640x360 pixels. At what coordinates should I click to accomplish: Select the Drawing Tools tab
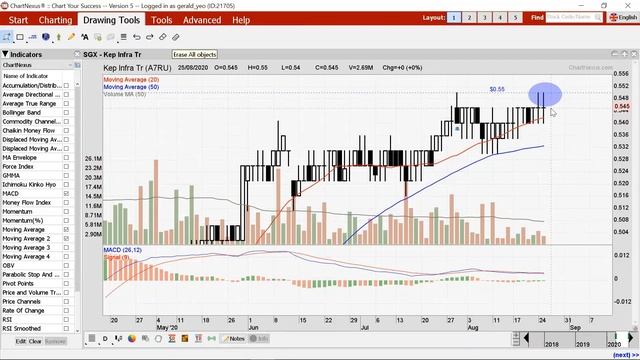tap(111, 20)
